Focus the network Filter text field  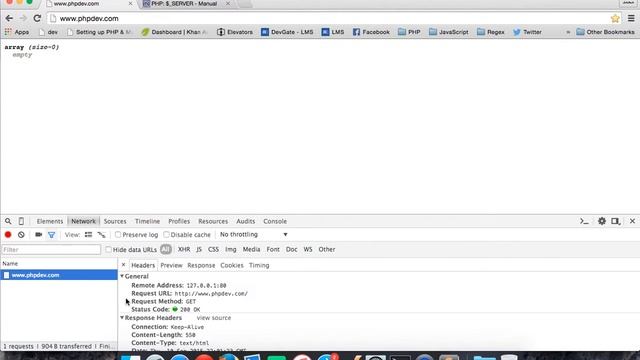[51, 249]
